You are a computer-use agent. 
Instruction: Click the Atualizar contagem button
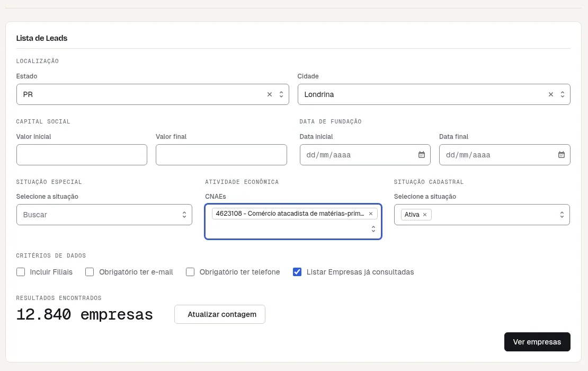220,314
